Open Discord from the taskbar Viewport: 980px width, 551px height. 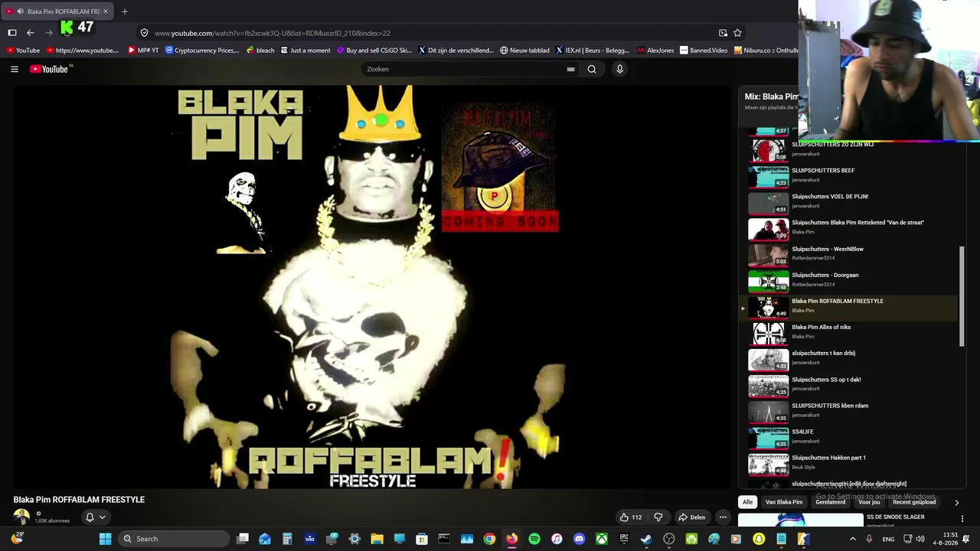click(579, 539)
